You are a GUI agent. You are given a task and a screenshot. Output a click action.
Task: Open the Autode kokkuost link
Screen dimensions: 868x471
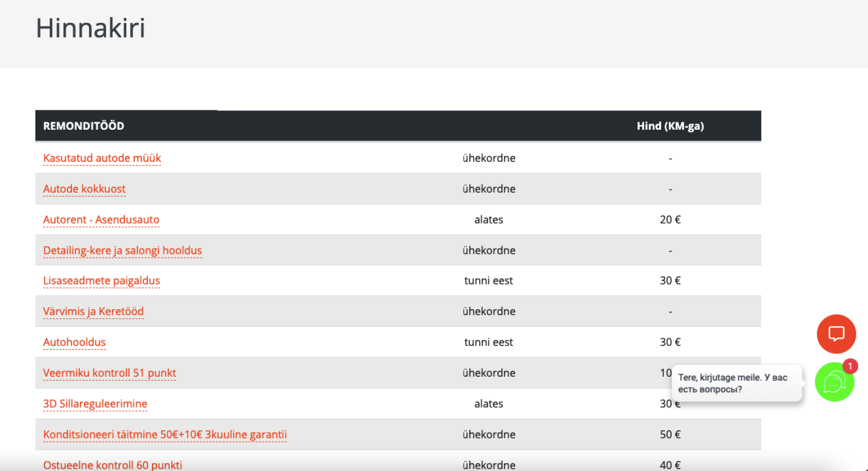(84, 189)
